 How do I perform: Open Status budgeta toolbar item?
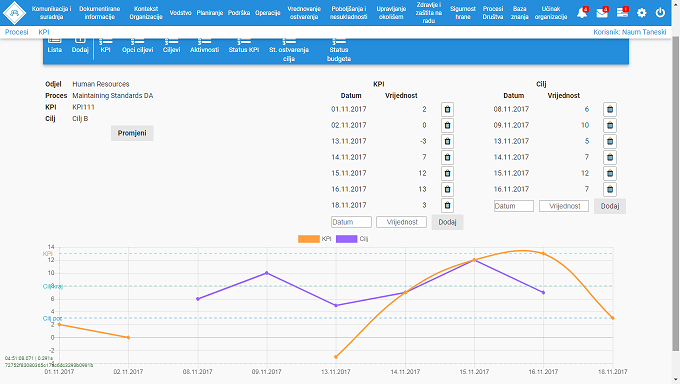tap(339, 50)
